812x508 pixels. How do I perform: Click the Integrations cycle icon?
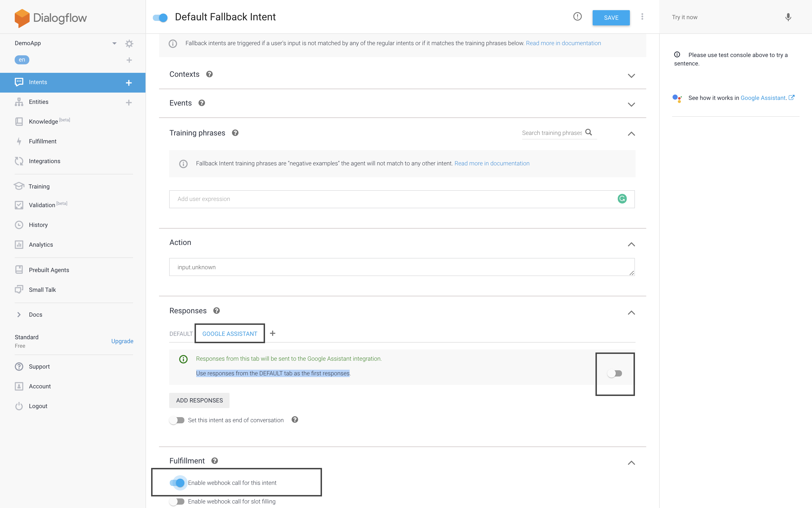coord(19,161)
